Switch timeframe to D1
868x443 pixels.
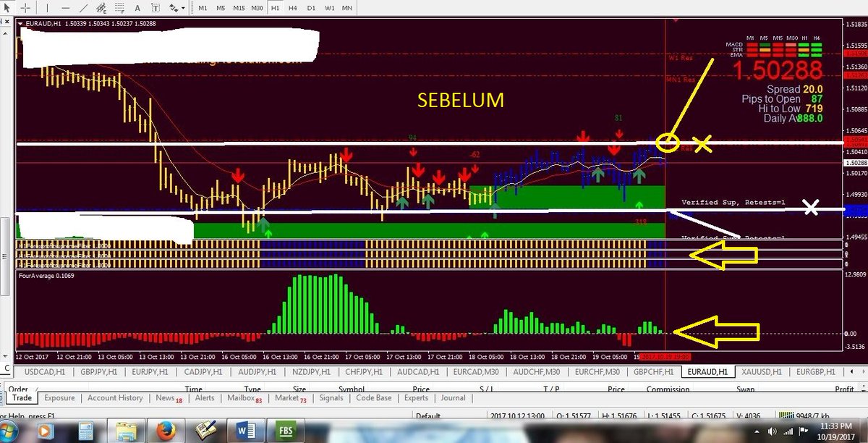(x=311, y=8)
